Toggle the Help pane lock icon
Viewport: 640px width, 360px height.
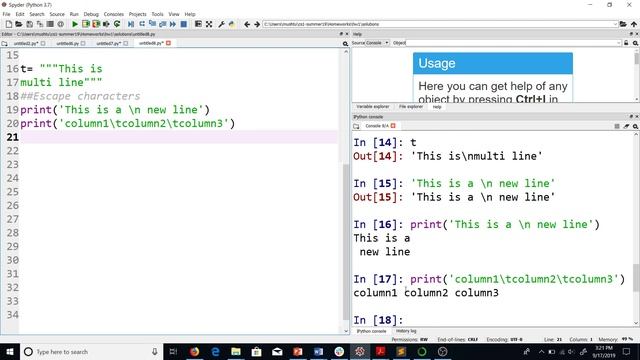[626, 43]
